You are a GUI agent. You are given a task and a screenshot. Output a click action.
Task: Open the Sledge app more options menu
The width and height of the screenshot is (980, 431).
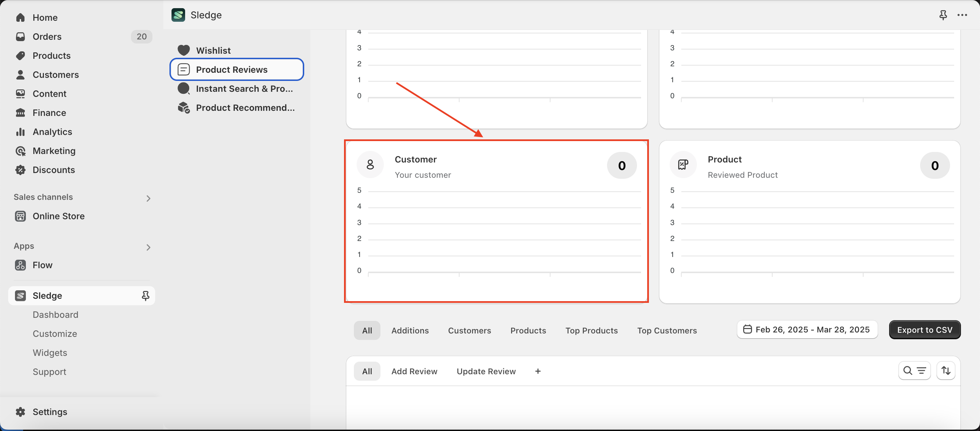[963, 15]
